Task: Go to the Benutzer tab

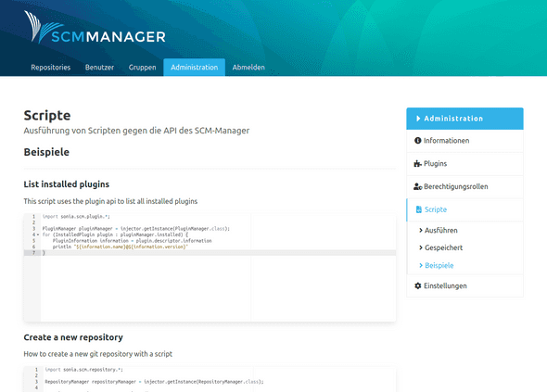Action: point(99,68)
